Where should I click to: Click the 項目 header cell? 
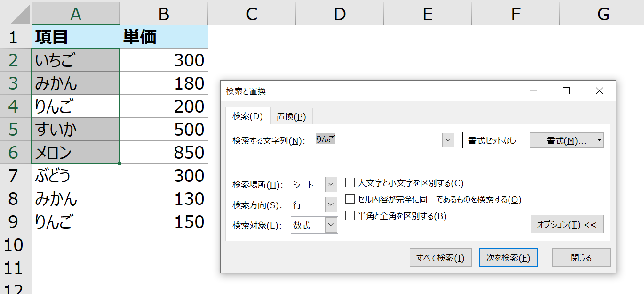tap(76, 37)
